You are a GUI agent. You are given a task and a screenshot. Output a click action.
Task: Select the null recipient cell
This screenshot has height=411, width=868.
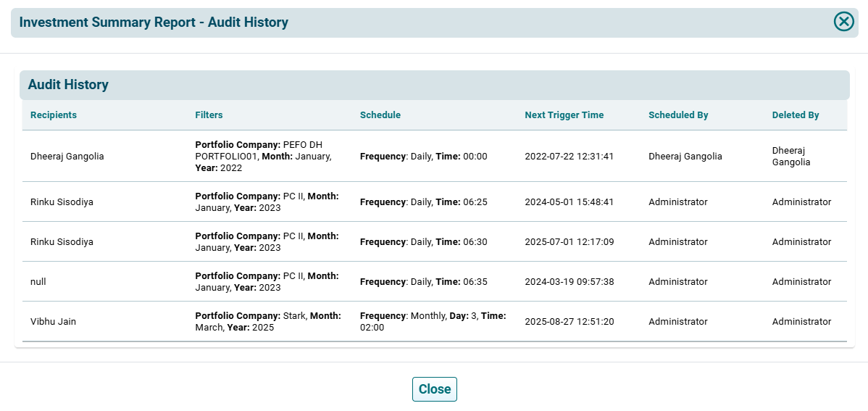(x=38, y=282)
